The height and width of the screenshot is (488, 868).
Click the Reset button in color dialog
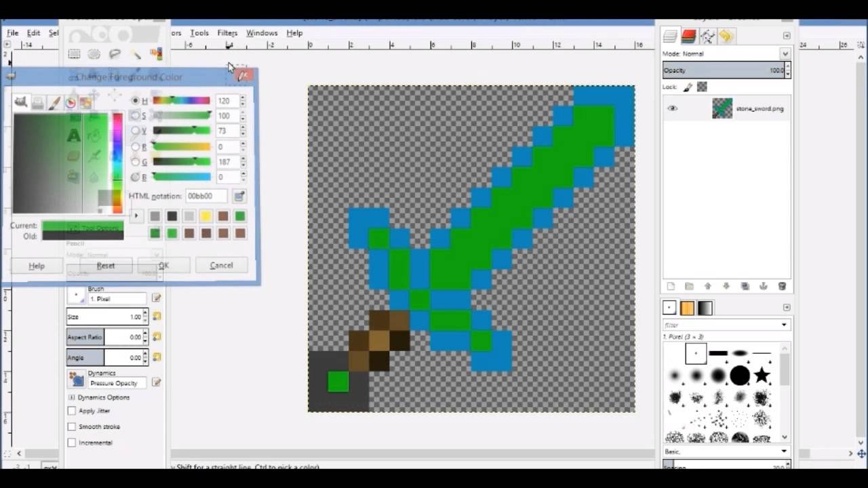pyautogui.click(x=106, y=266)
